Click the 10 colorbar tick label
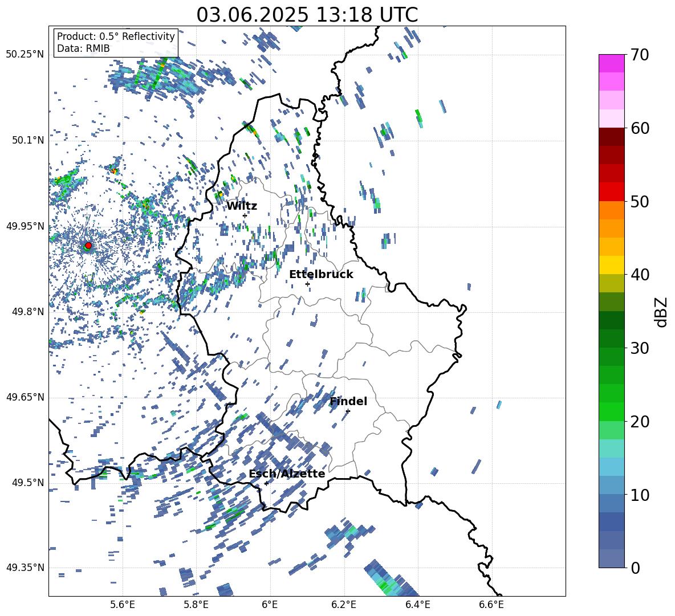The width and height of the screenshot is (675, 616). 640,495
